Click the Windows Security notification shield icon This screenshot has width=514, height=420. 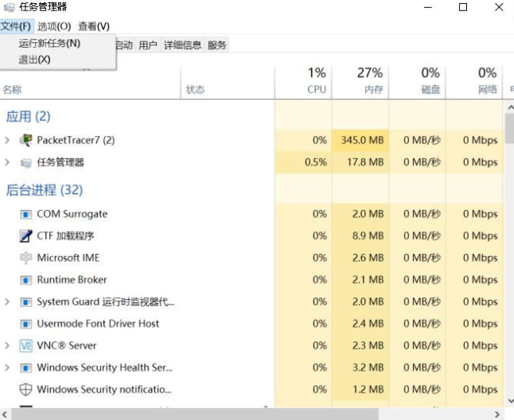coord(25,390)
